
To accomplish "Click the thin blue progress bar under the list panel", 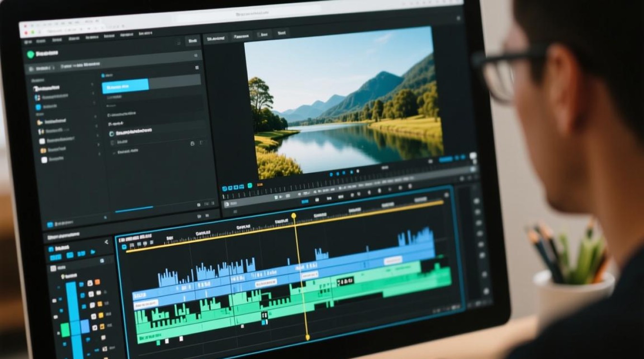I will coord(134,209).
